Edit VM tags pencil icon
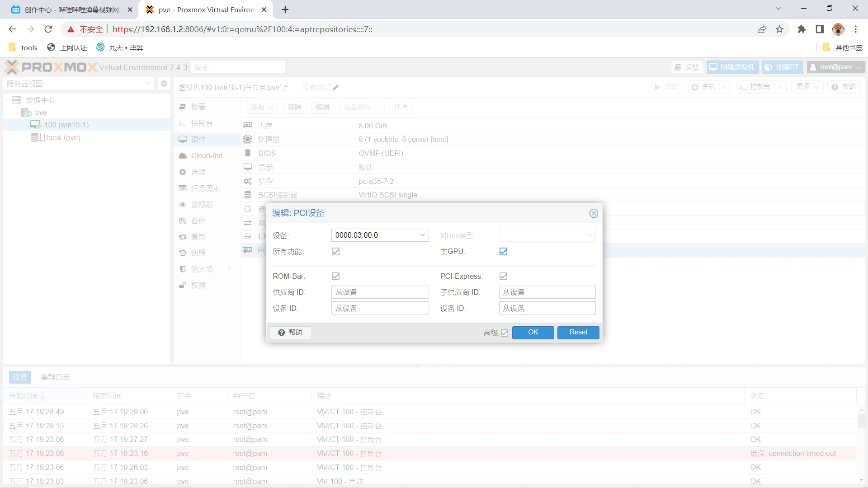868x488 pixels. point(335,87)
